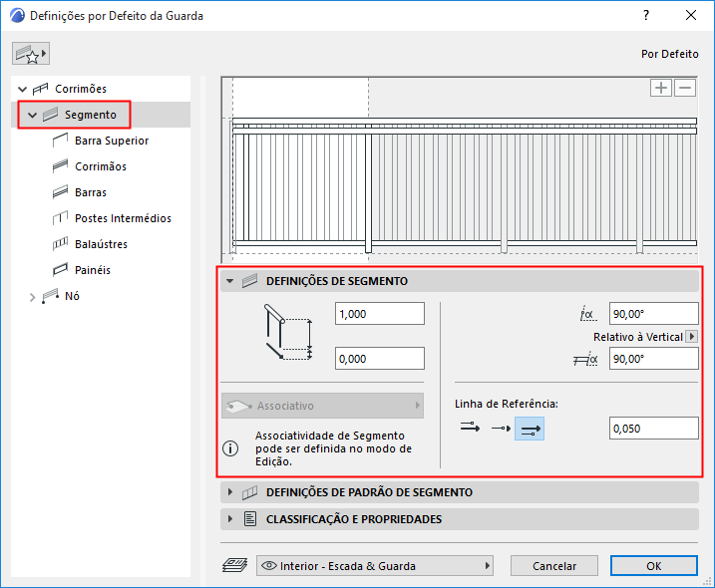This screenshot has height=588, width=715.
Task: Click the Barra Superior icon
Action: [60, 141]
